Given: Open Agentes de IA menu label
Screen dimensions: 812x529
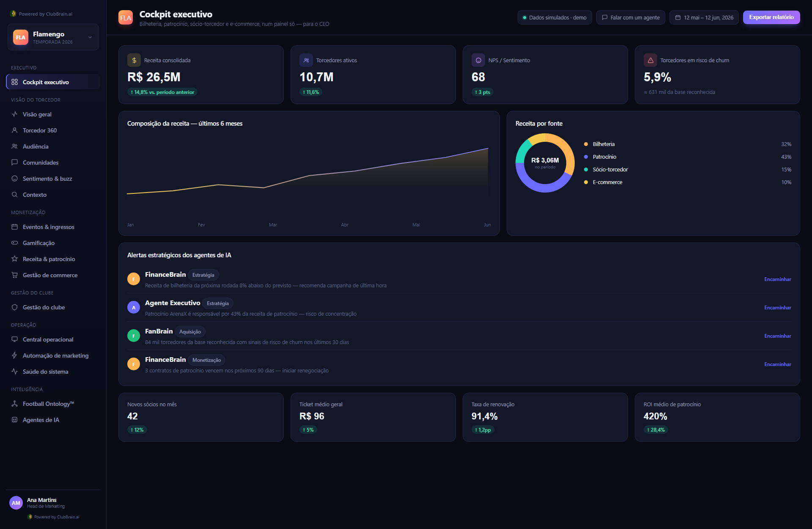Looking at the screenshot, I should (41, 420).
